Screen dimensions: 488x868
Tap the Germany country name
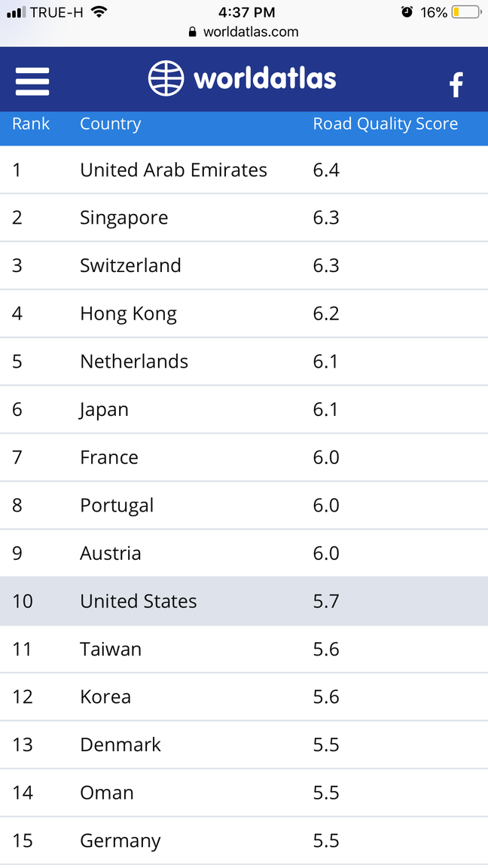120,842
